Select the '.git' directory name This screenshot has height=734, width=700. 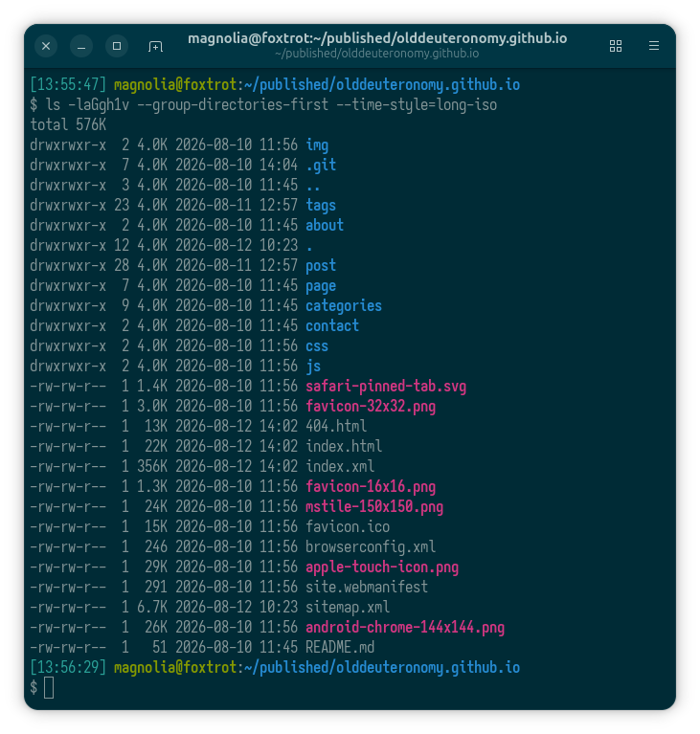(x=321, y=166)
